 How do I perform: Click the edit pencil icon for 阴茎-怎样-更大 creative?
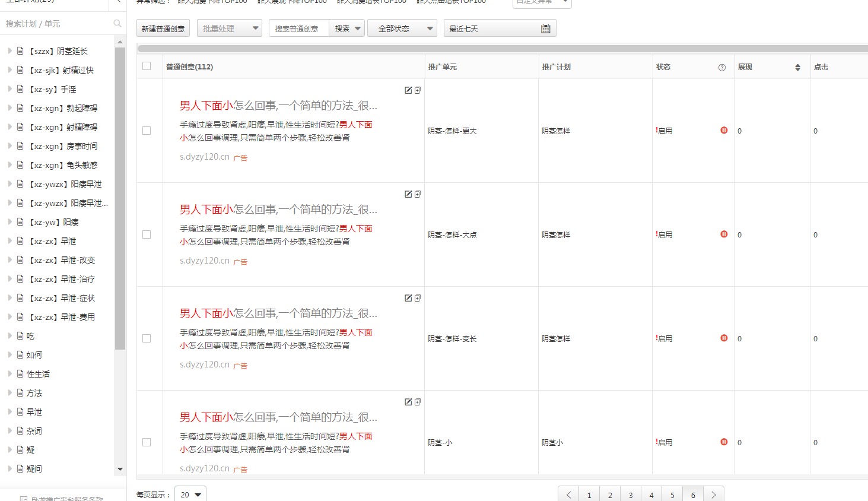click(x=408, y=90)
